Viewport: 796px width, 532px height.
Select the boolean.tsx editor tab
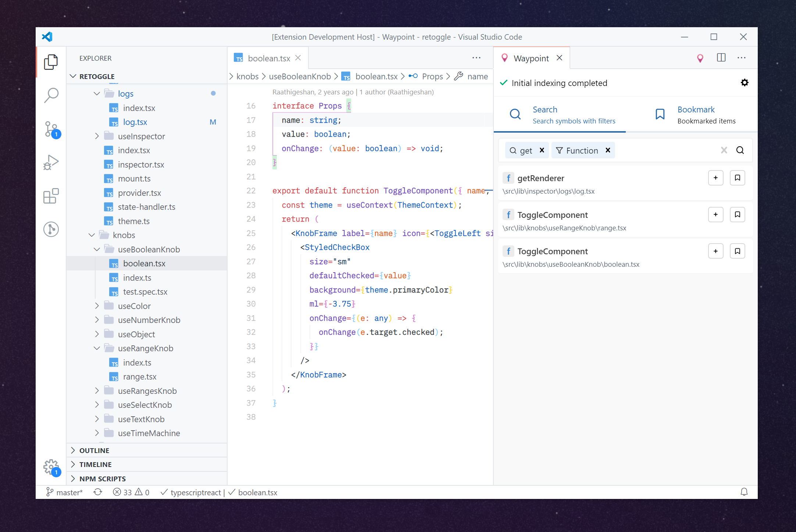268,58
